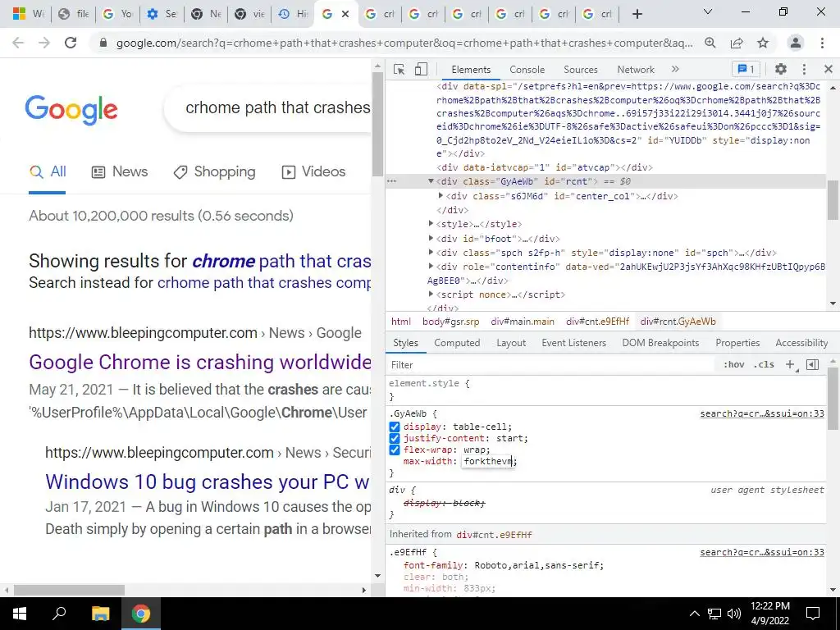Click the inspect element picker icon
The width and height of the screenshot is (840, 630).
click(x=399, y=69)
